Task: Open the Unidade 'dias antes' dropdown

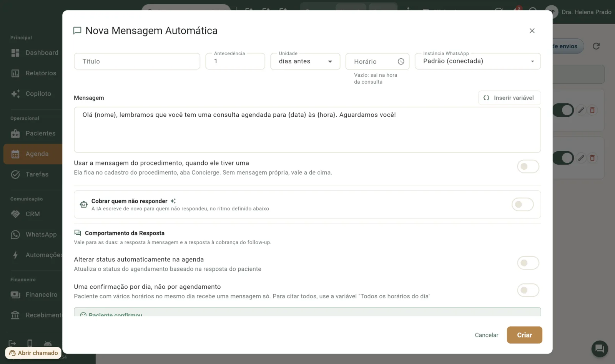Action: (305, 61)
